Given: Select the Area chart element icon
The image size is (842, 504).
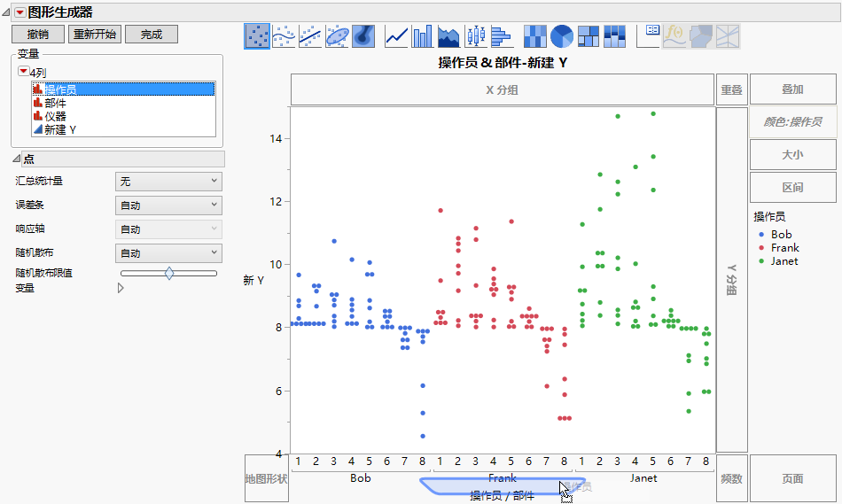Looking at the screenshot, I should pyautogui.click(x=449, y=36).
